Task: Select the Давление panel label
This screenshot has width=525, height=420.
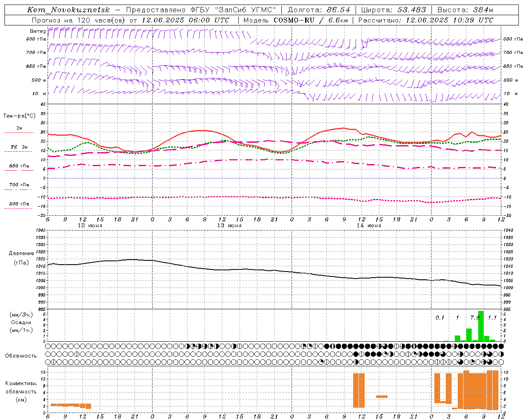Action: tap(21, 253)
